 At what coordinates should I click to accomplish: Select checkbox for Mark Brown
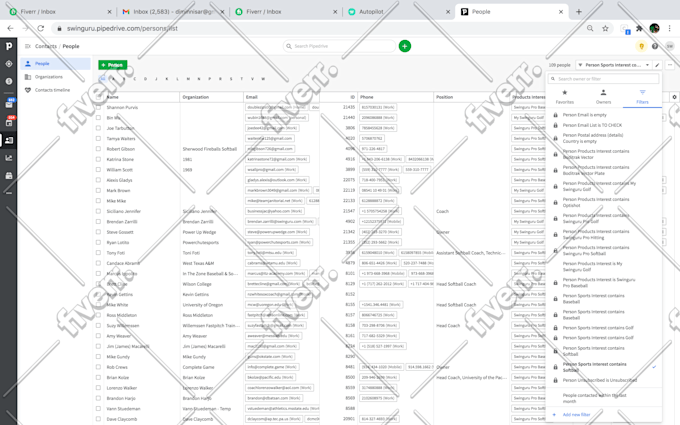pyautogui.click(x=98, y=190)
